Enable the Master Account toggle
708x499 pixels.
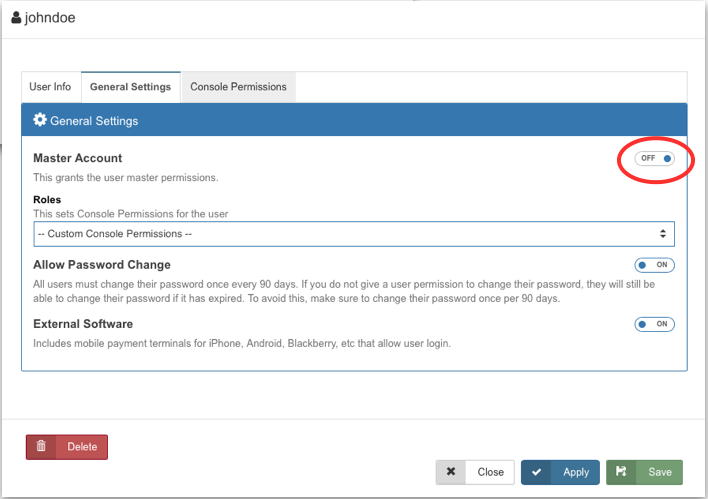(x=655, y=158)
